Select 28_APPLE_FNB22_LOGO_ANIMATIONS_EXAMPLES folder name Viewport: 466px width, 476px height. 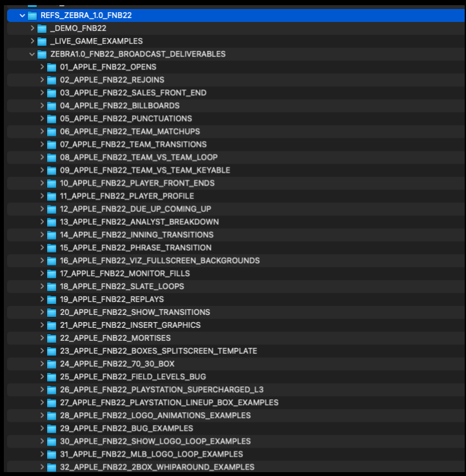point(155,415)
